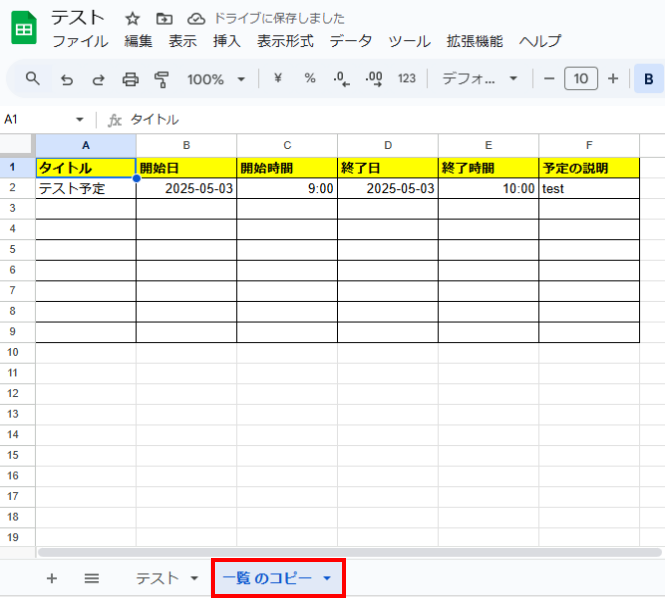The image size is (665, 598).
Task: Click the fx formula icon
Action: tap(115, 120)
